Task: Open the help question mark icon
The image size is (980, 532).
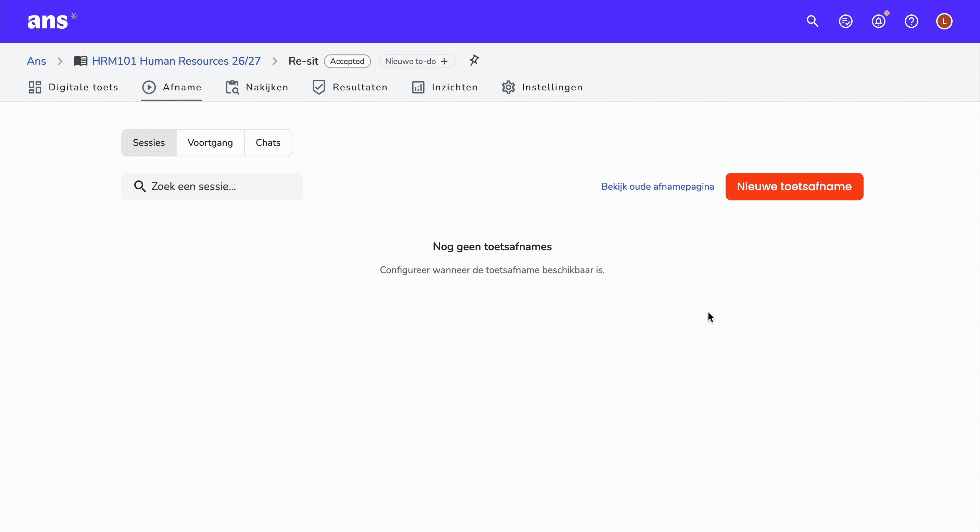Action: (911, 21)
